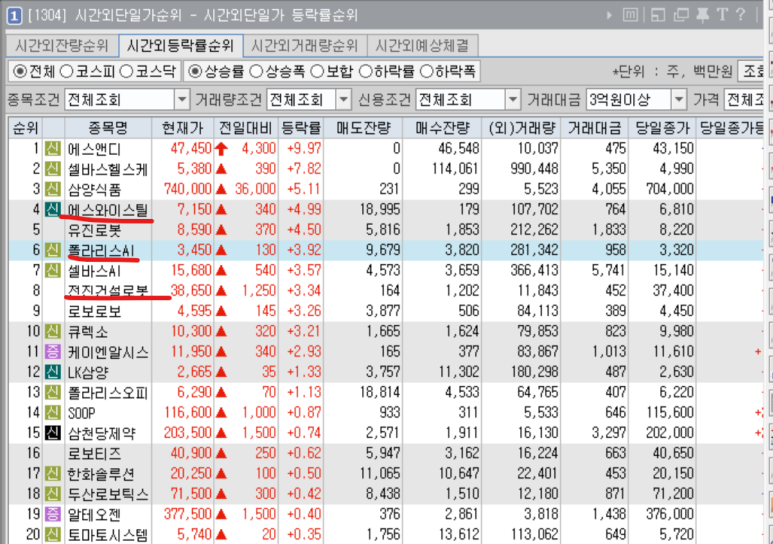773x544 pixels.
Task: Click the black 신 badge beside 삼천당제약
Action: [53, 433]
